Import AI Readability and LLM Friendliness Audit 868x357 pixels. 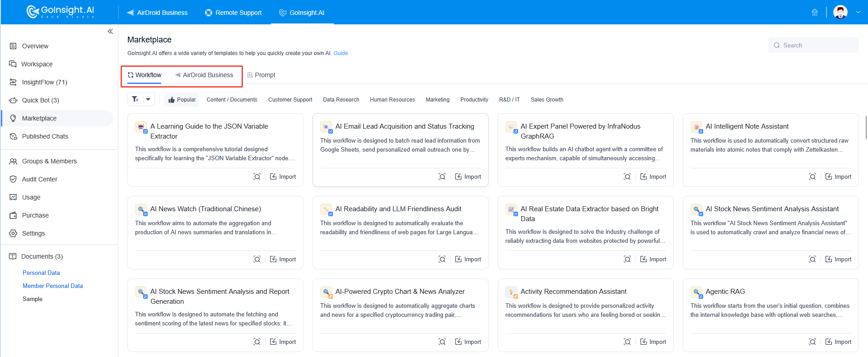468,259
